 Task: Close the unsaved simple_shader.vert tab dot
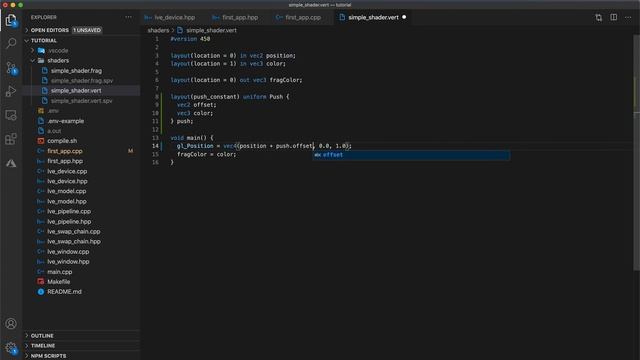pos(404,18)
